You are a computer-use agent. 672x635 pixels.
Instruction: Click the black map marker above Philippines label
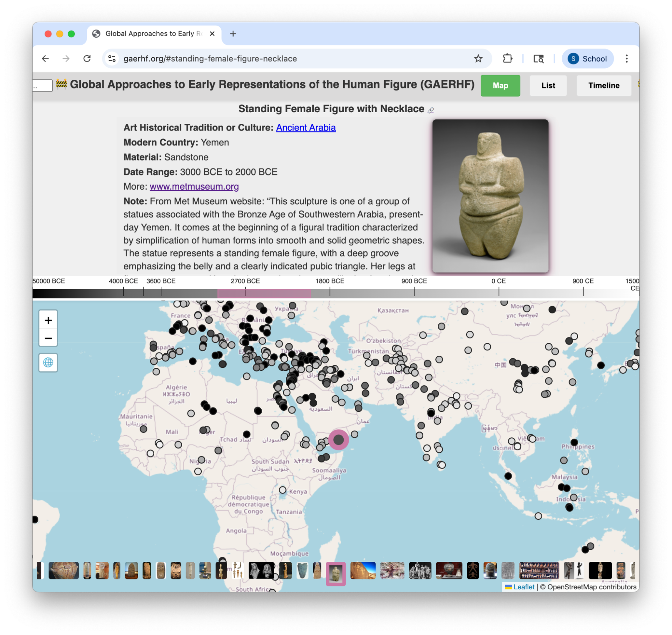coord(574,442)
